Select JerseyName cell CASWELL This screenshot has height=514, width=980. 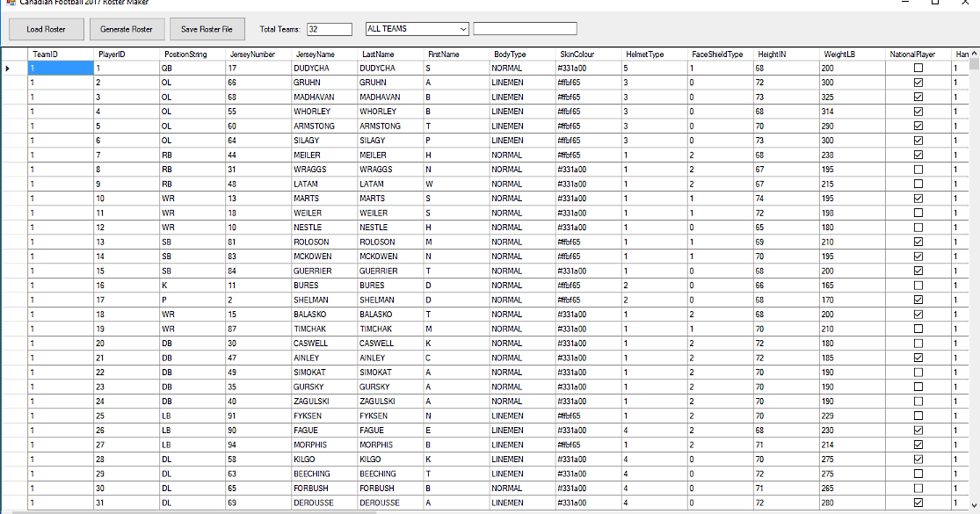pos(324,343)
